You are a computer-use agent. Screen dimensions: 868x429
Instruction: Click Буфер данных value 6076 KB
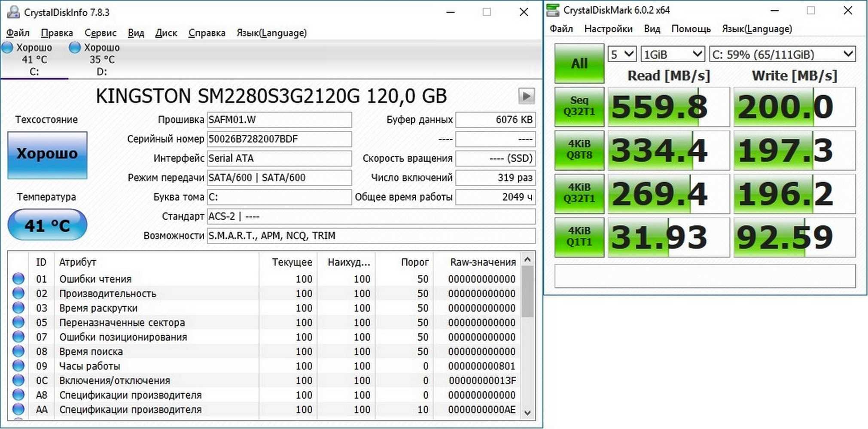coord(496,120)
